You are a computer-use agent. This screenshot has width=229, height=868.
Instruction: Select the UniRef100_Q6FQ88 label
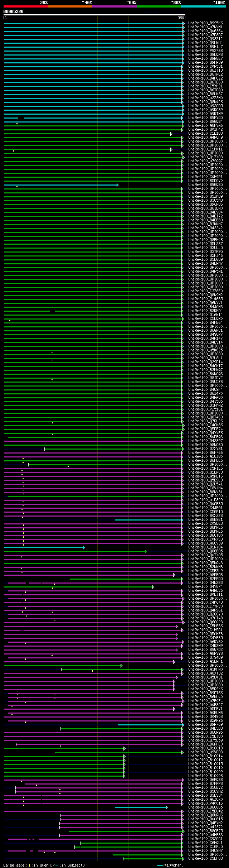tap(205, 780)
